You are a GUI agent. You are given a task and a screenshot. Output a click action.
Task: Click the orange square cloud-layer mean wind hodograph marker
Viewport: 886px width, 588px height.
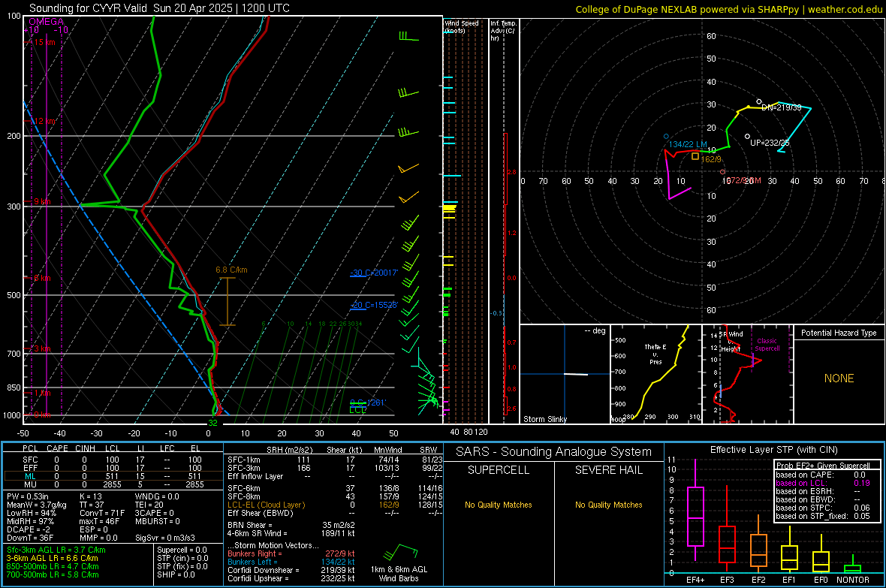695,156
